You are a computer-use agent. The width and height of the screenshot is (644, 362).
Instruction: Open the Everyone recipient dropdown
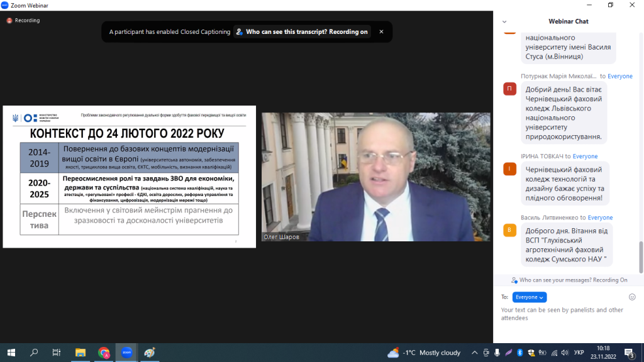tap(529, 297)
